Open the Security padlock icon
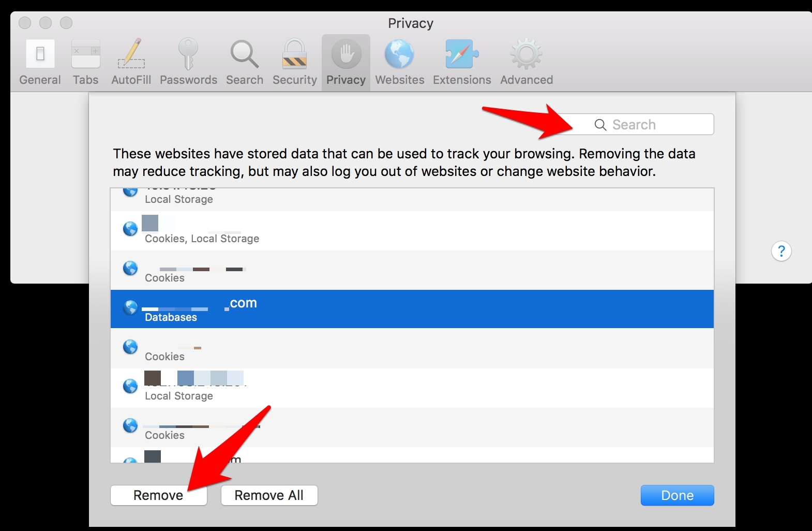This screenshot has height=531, width=812. [x=294, y=54]
